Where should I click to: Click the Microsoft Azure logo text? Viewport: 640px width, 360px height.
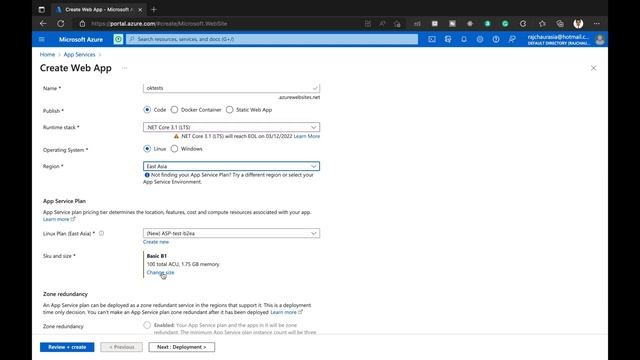click(81, 40)
